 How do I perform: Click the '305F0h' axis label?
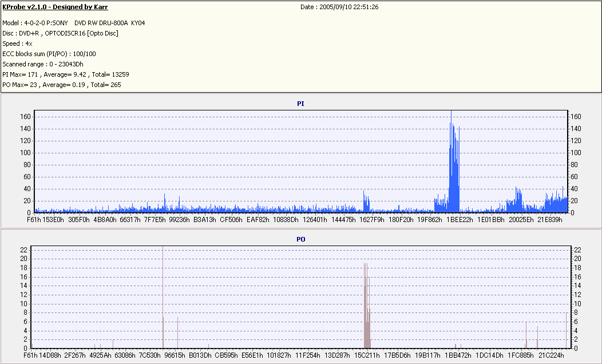point(79,220)
